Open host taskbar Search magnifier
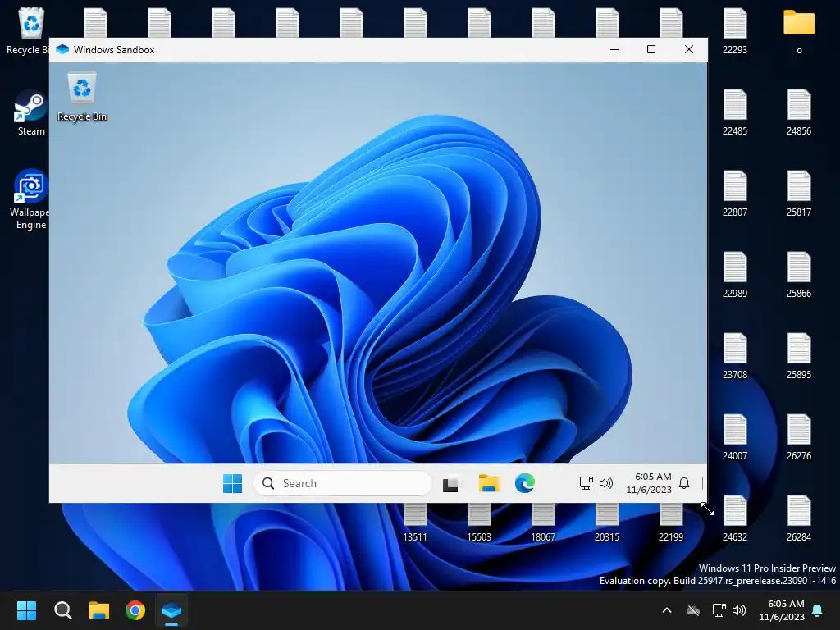Screen dimensions: 840x630 [62, 610]
